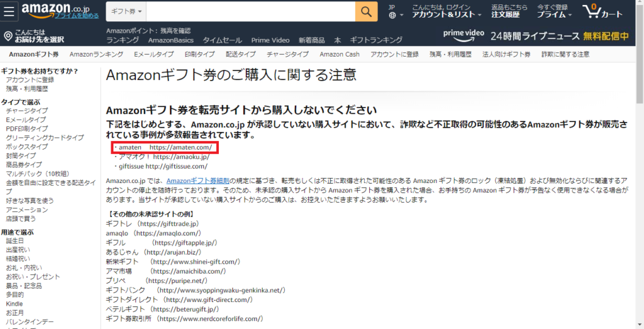Click 店頭で買う in sidebar
The height and width of the screenshot is (329, 644).
pyautogui.click(x=21, y=219)
